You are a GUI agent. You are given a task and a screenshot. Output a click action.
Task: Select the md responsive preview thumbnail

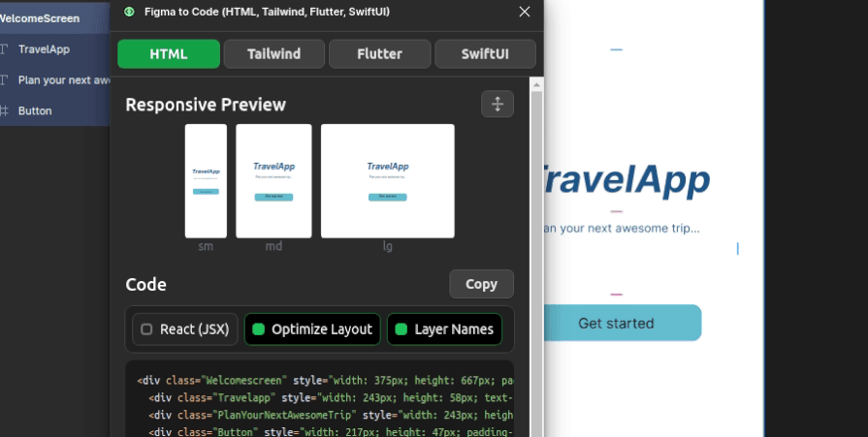[x=273, y=180]
